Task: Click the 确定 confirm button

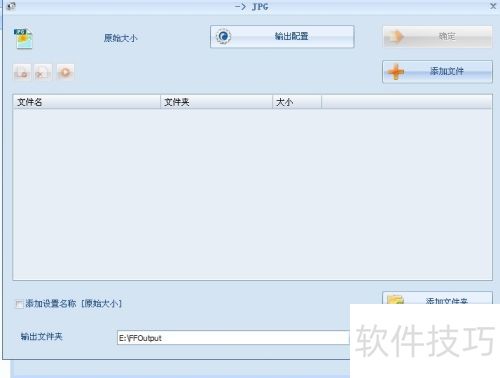Action: tap(437, 37)
